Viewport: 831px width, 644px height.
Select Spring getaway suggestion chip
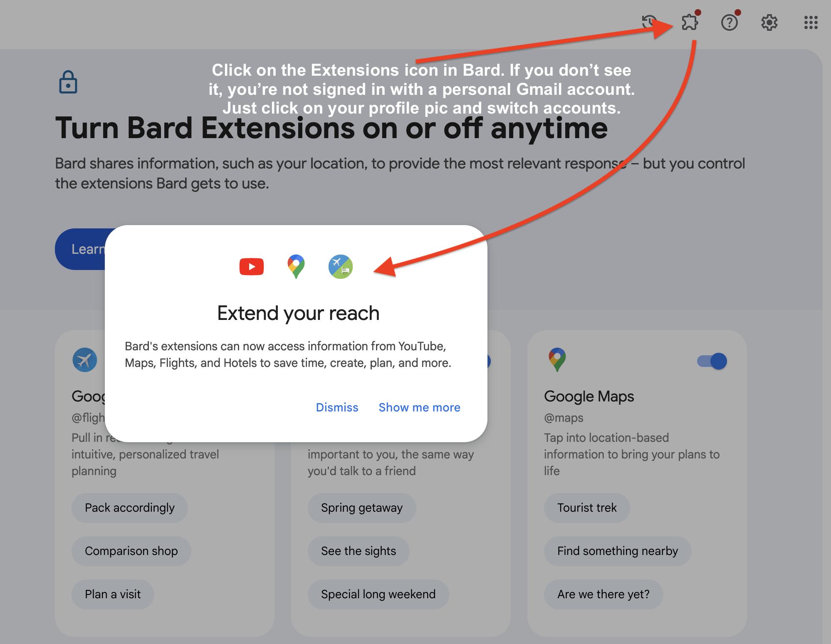361,507
